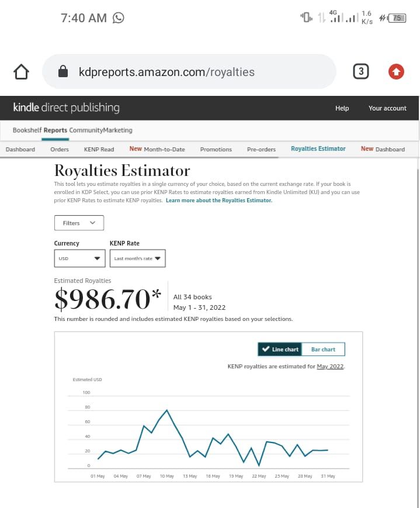This screenshot has width=420, height=508.
Task: Tap the padlock icon in address bar
Action: click(64, 72)
